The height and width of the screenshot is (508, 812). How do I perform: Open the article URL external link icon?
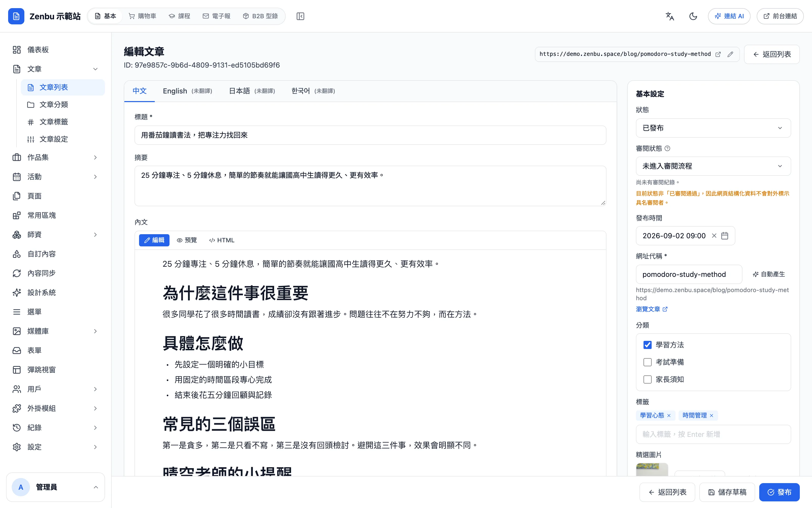click(718, 54)
